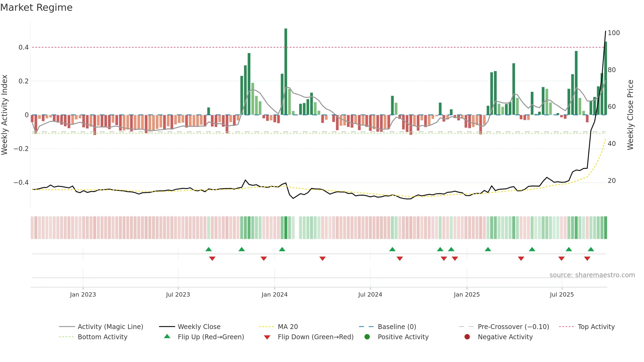
Task: Click the Weekly Activity Index axis title
Action: (4, 115)
